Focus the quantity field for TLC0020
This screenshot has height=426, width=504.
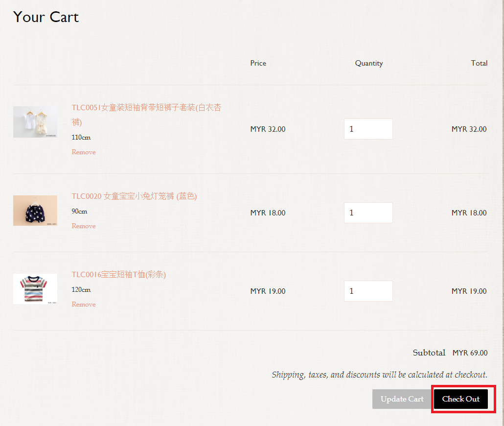click(x=368, y=213)
